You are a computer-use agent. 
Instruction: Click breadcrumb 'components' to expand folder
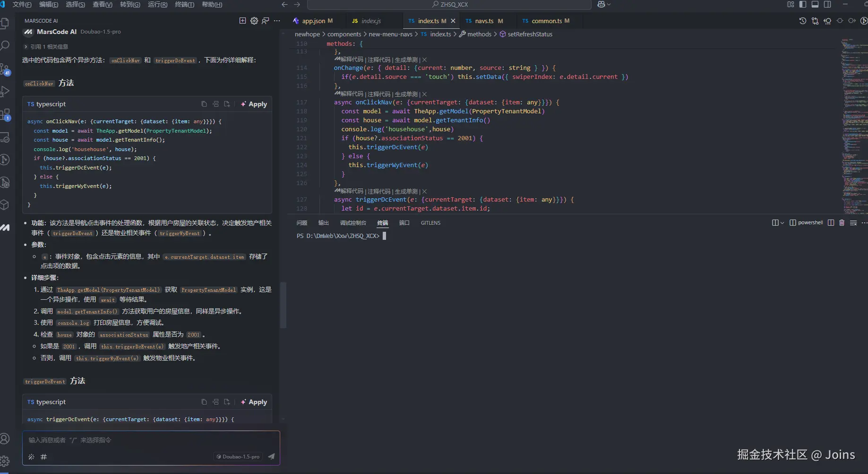click(x=344, y=34)
